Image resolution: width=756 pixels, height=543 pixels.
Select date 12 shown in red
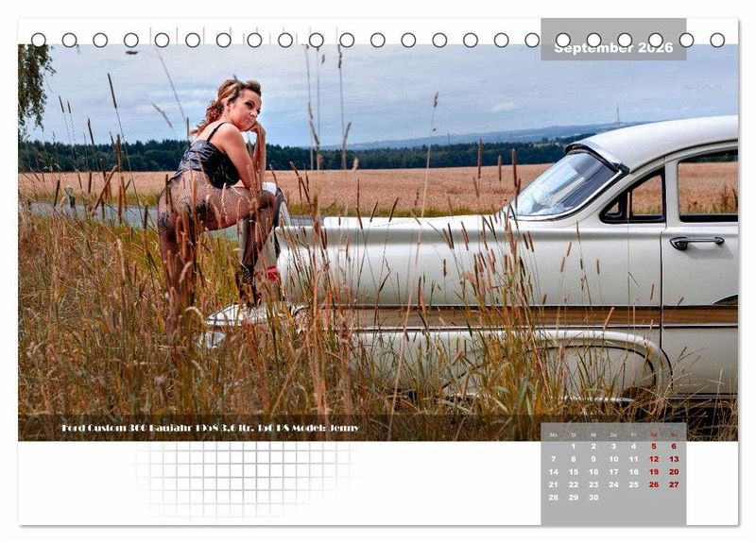(654, 459)
